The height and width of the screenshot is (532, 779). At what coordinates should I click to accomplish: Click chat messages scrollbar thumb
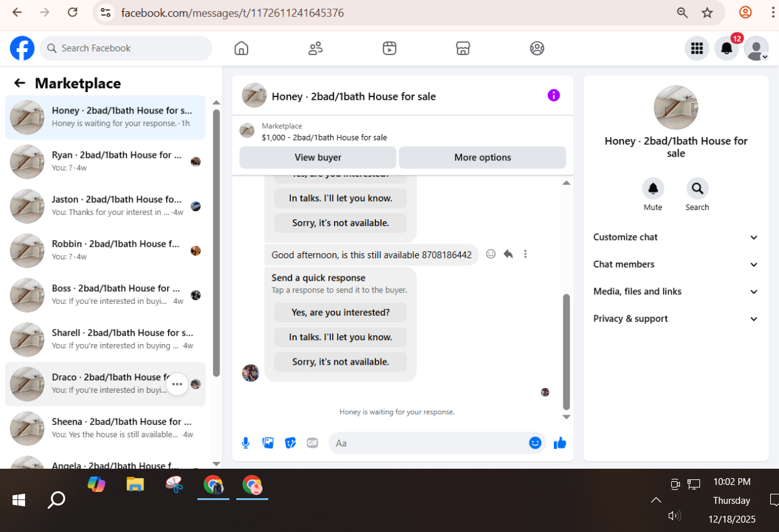pyautogui.click(x=567, y=352)
